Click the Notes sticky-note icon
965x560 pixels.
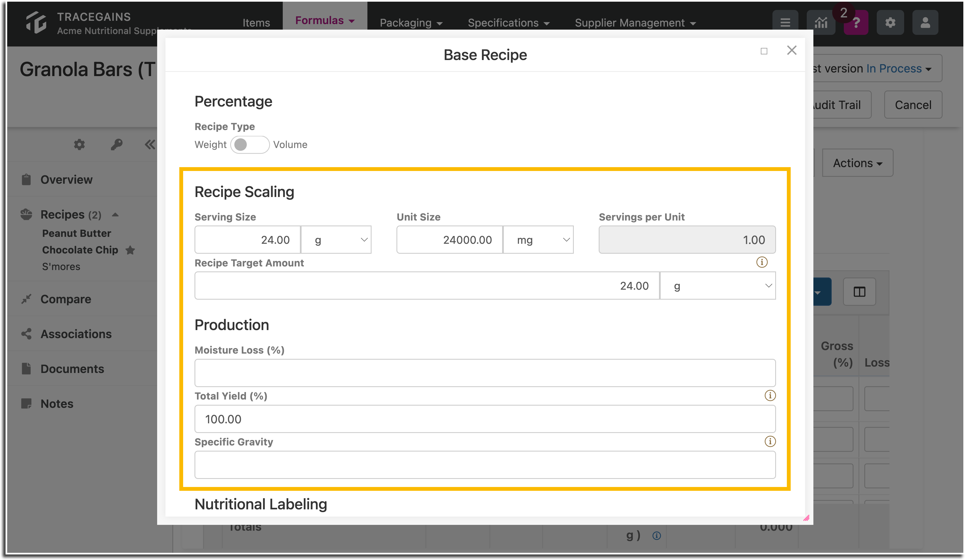coord(26,403)
